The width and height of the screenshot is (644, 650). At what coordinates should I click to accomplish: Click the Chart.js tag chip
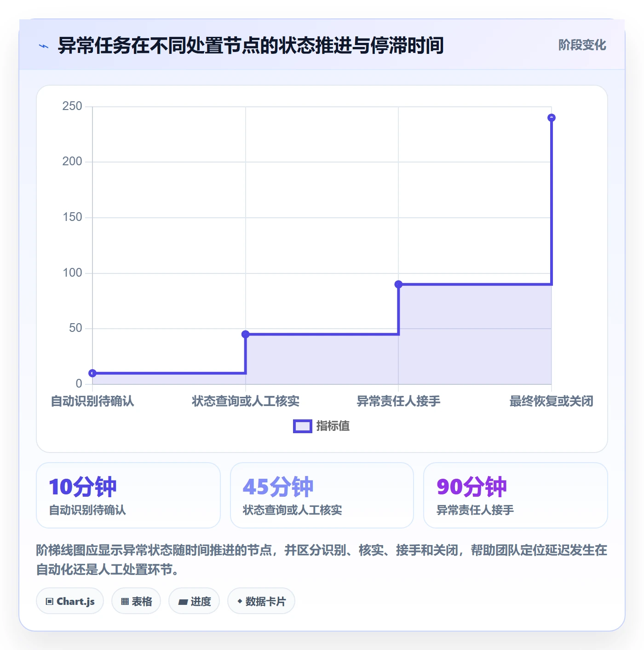[70, 601]
